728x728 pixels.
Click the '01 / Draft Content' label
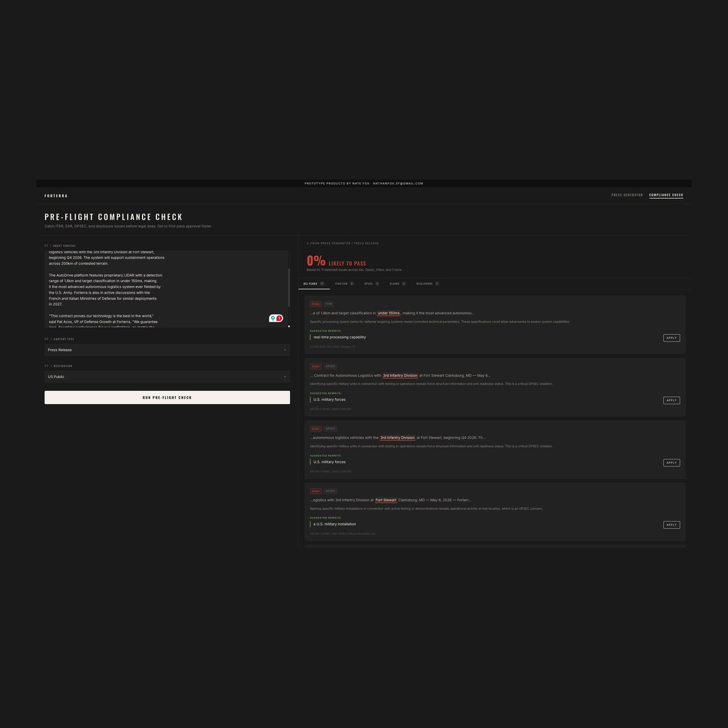pos(60,246)
